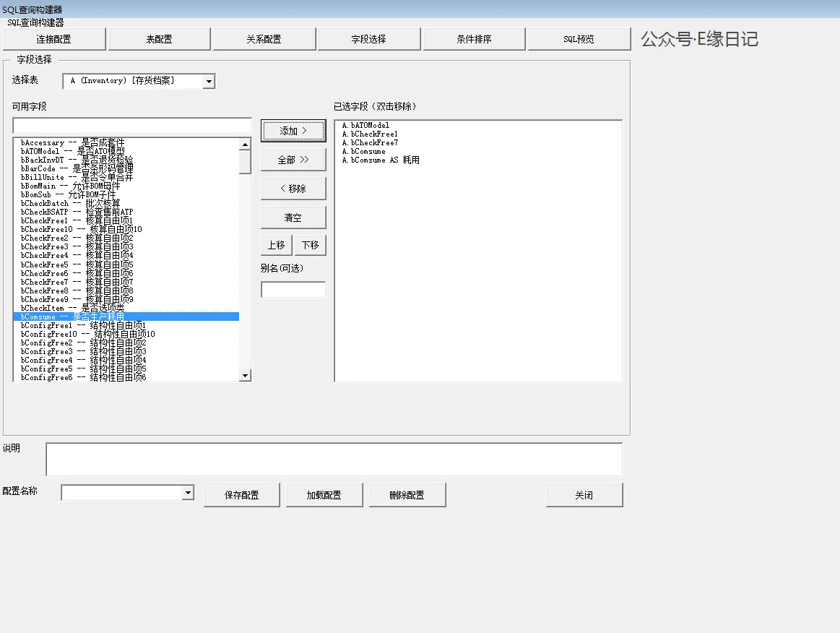Select bCheckBSATP field row

126,212
